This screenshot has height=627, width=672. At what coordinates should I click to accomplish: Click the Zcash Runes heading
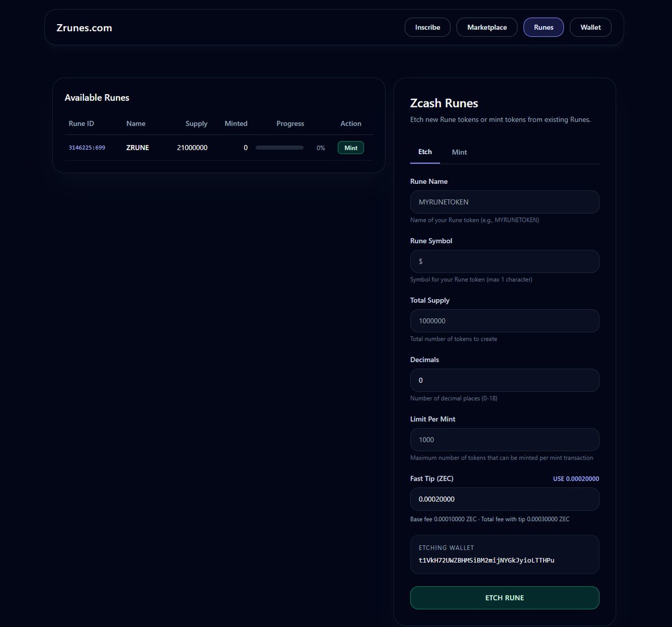444,103
